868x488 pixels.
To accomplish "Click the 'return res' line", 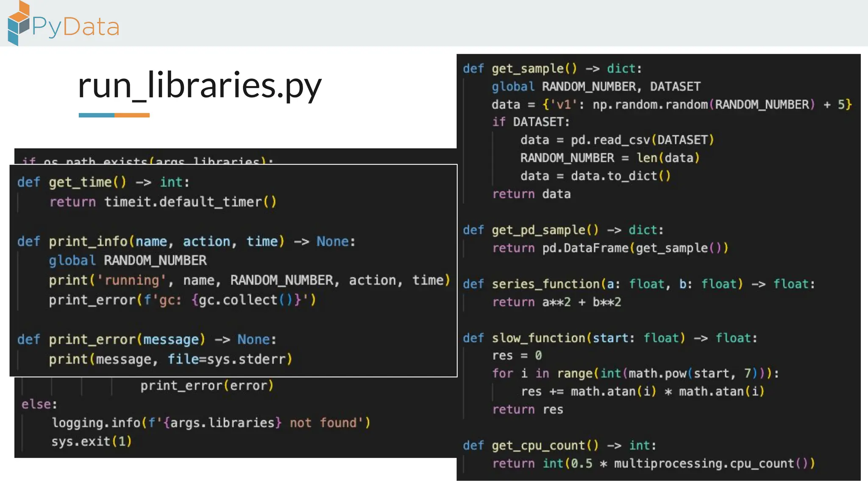I will pos(527,410).
